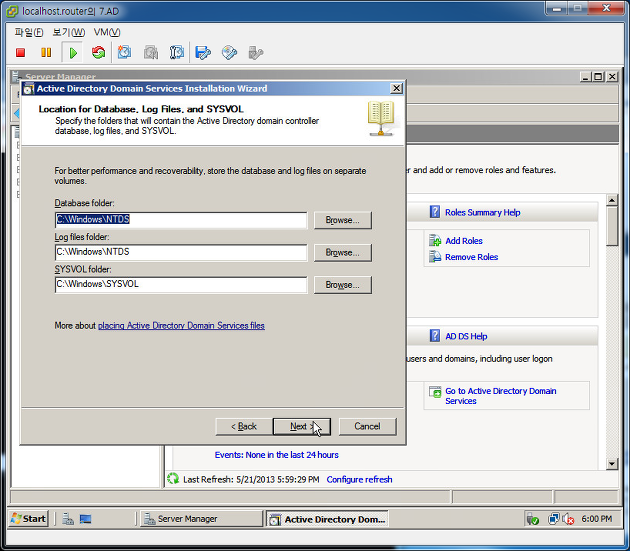The width and height of the screenshot is (630, 551).
Task: Power on VM with the green play icon
Action: click(x=73, y=53)
